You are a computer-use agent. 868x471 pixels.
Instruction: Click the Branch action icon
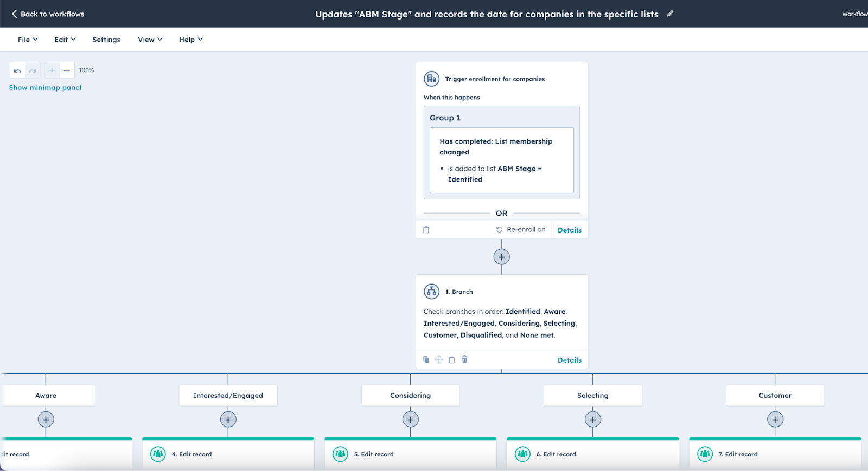point(431,292)
